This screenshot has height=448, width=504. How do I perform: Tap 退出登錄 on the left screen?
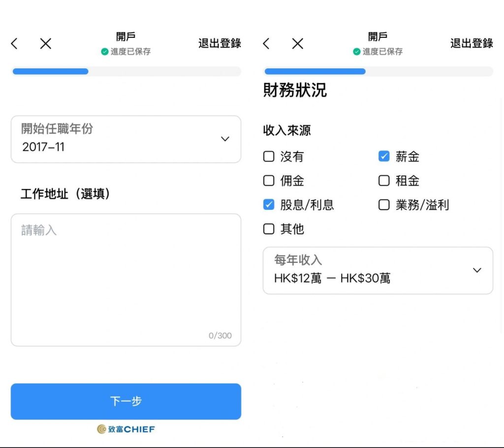coord(220,43)
